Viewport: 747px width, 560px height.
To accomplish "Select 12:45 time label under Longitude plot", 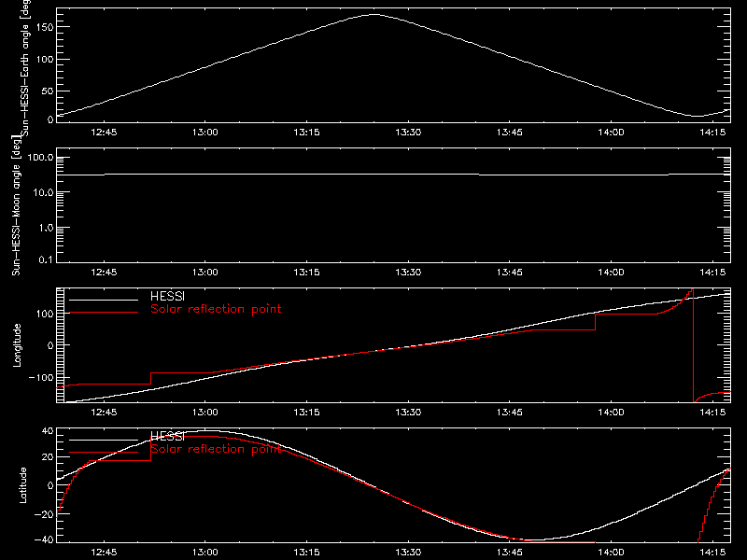I will coord(104,412).
